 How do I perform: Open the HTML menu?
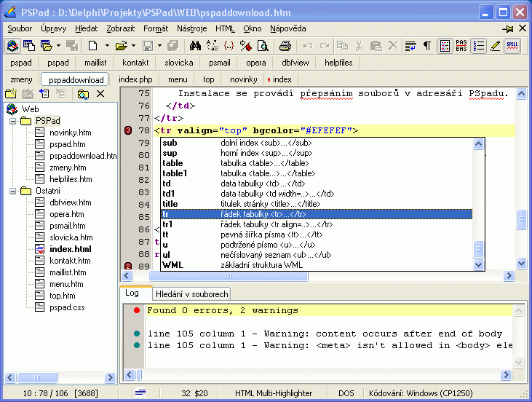pos(225,28)
